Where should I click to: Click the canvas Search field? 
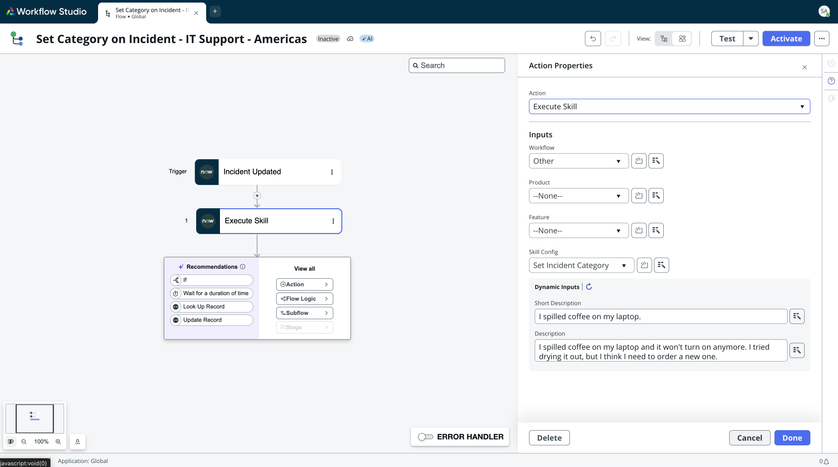457,65
